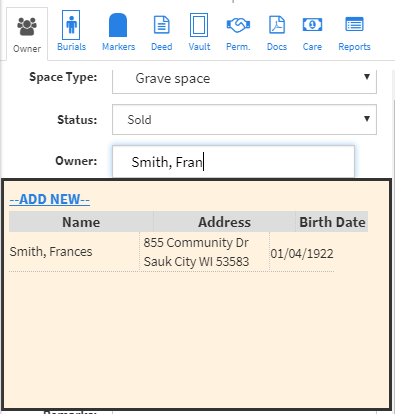Click the Birth Date column header
395x414 pixels.
tap(332, 222)
